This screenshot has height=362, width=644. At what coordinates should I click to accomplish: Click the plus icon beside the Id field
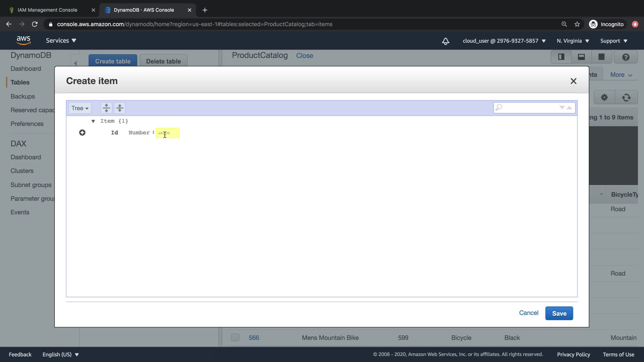[x=82, y=133]
